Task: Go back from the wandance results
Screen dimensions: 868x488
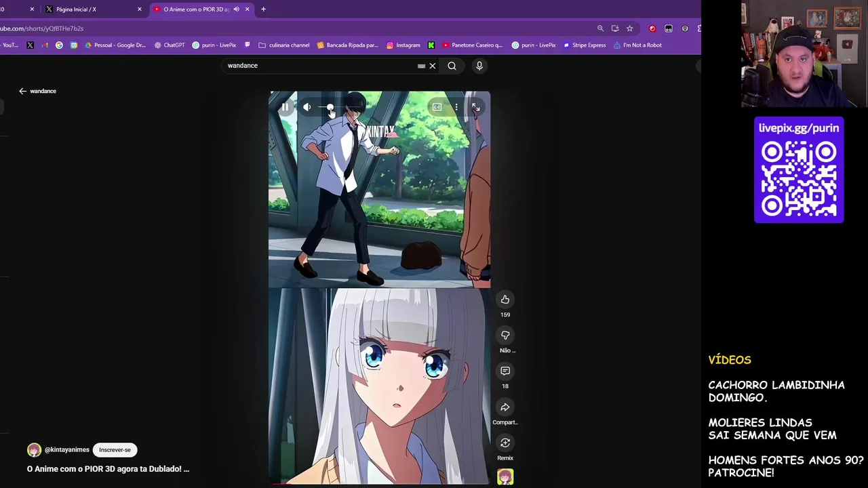Action: (x=22, y=91)
